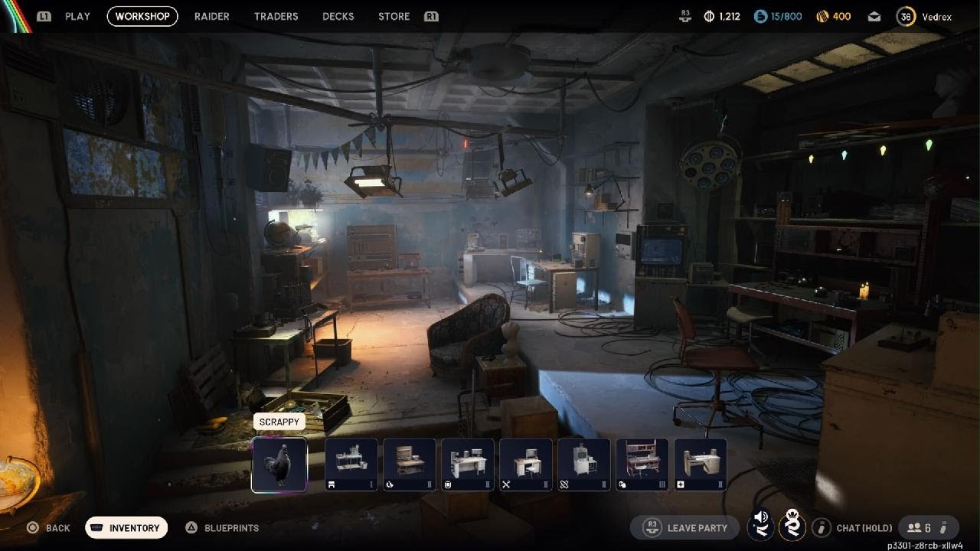Click the 1,212 coin currency icon
The width and height of the screenshot is (980, 551).
click(x=709, y=16)
